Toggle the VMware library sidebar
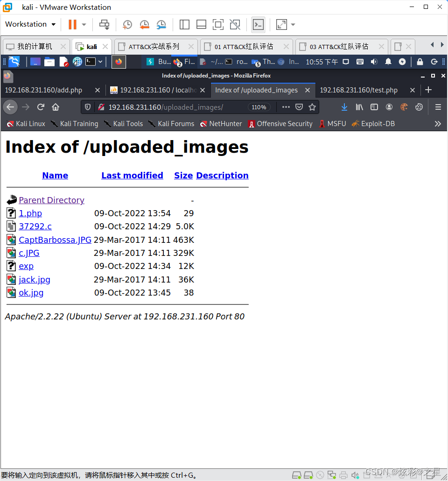This screenshot has height=481, width=448. click(184, 25)
